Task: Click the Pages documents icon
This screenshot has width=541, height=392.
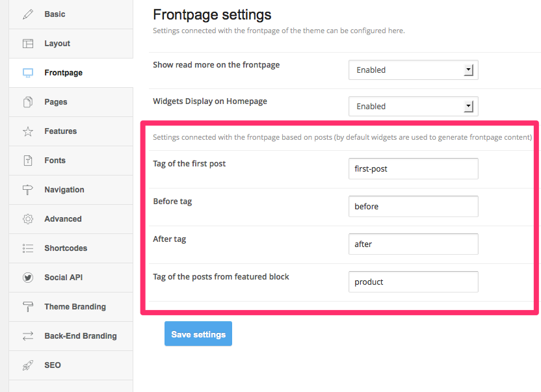Action: point(28,102)
